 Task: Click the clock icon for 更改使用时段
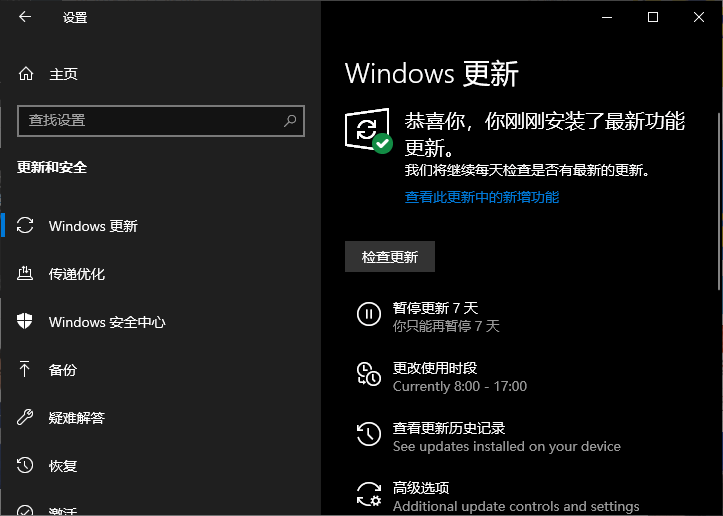coord(368,374)
